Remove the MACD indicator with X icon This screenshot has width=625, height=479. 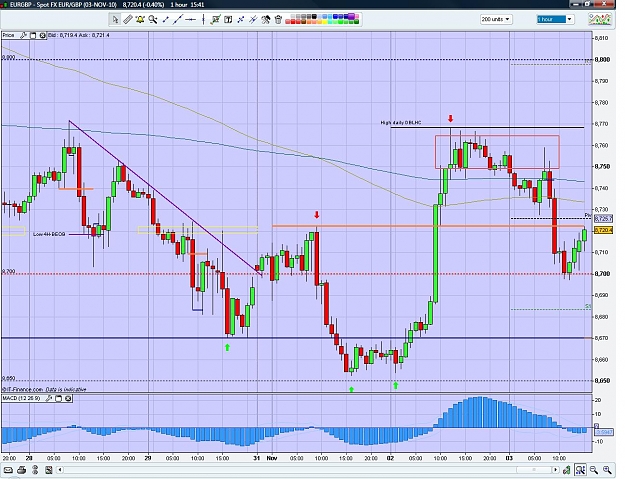click(68, 398)
